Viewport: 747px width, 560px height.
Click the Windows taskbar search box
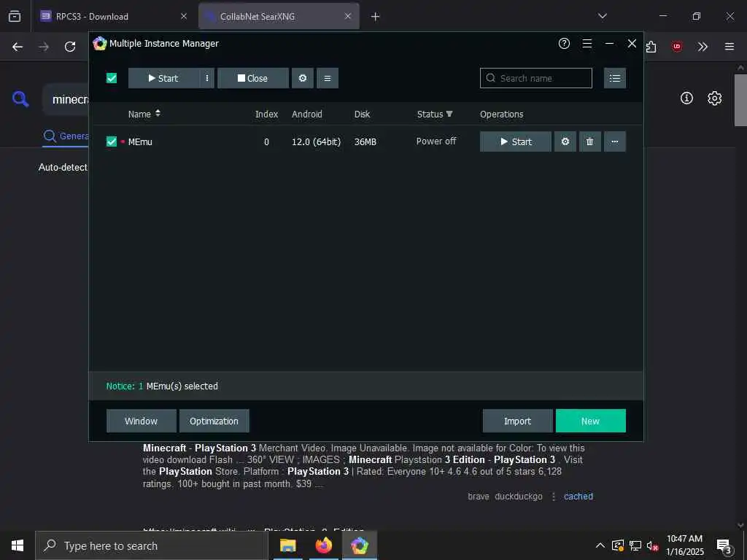point(152,545)
